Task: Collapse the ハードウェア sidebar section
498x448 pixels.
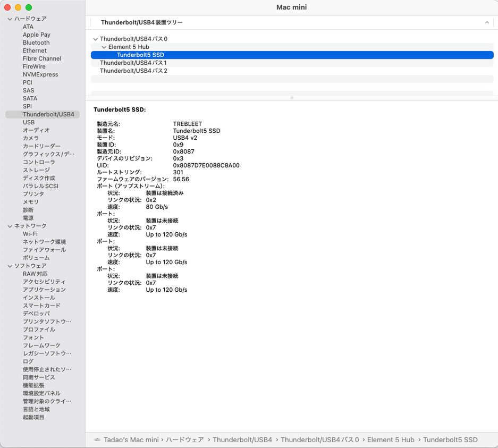Action: (10, 19)
